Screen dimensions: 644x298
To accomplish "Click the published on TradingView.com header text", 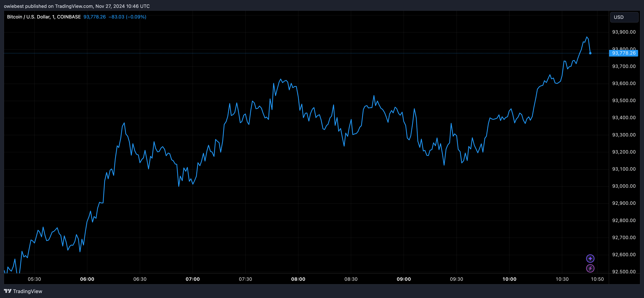I will point(76,6).
